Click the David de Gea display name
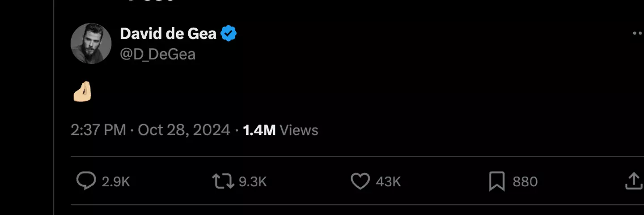644x215 pixels. click(x=168, y=34)
